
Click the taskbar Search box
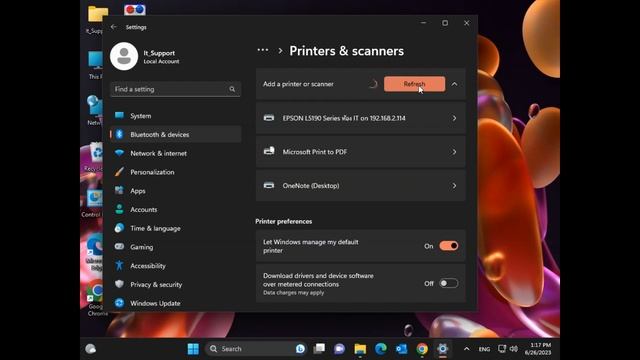[x=256, y=349]
